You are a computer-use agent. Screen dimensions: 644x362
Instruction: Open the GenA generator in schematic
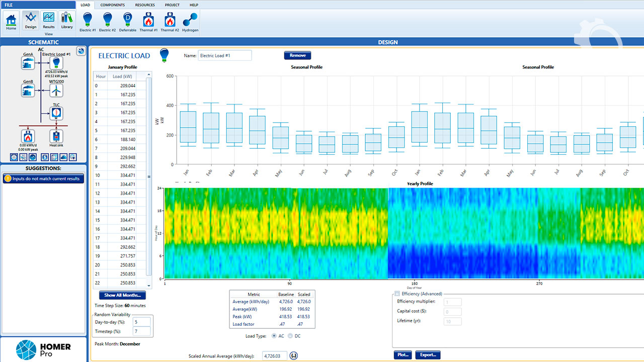coord(28,63)
